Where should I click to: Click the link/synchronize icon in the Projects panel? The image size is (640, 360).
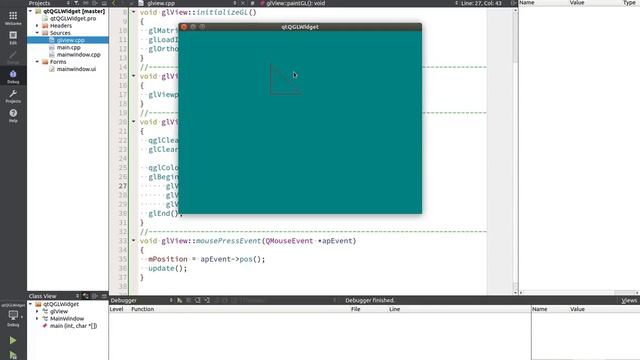tap(86, 3)
